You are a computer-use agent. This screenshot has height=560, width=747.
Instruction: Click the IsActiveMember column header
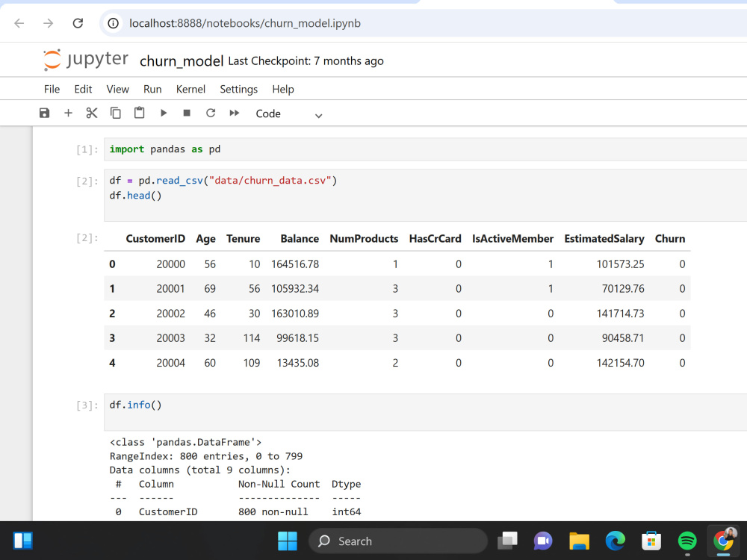[512, 239]
